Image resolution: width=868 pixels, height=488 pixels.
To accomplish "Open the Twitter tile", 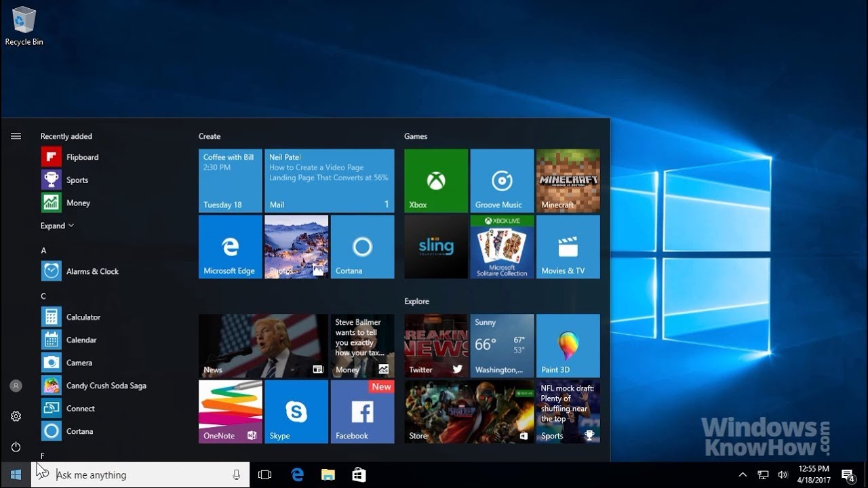I will coord(436,346).
